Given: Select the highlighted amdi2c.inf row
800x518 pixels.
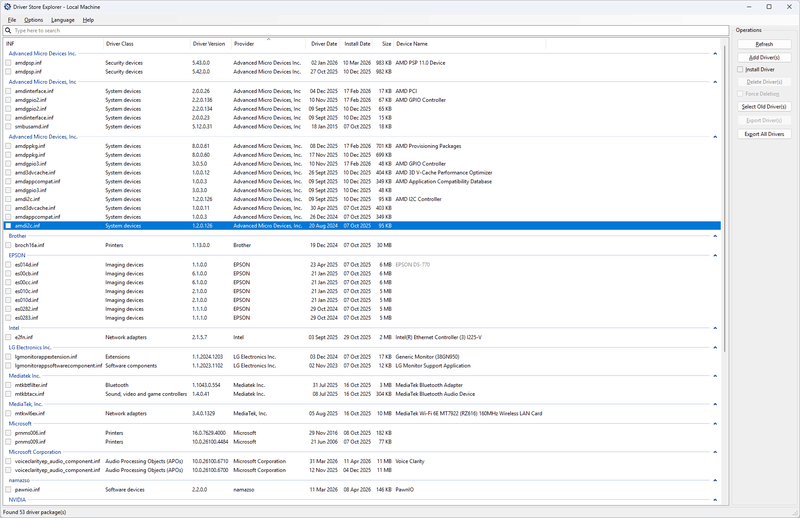Looking at the screenshot, I should click(362, 226).
